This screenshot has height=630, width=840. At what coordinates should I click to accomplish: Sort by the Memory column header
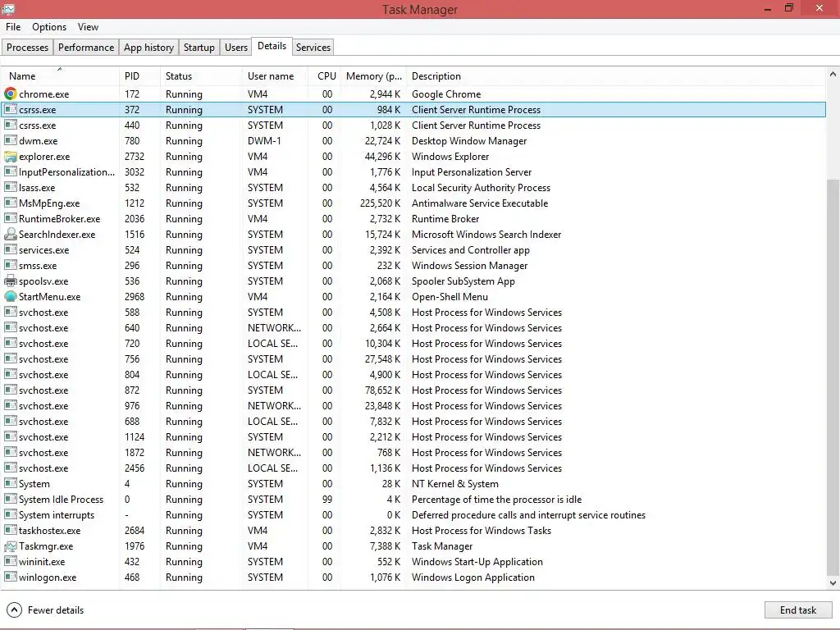click(x=373, y=76)
